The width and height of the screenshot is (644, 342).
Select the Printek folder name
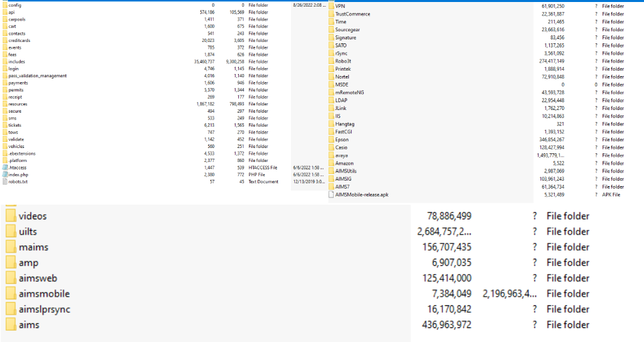point(343,69)
